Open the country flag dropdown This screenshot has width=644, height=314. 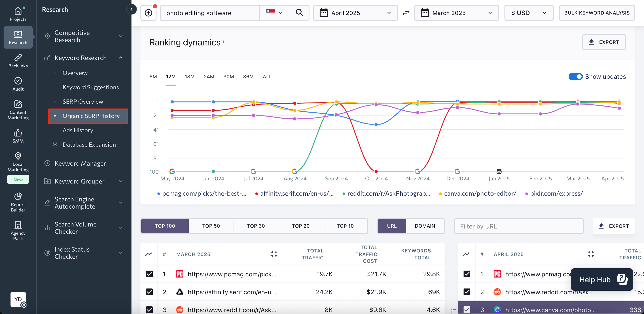[x=275, y=13]
